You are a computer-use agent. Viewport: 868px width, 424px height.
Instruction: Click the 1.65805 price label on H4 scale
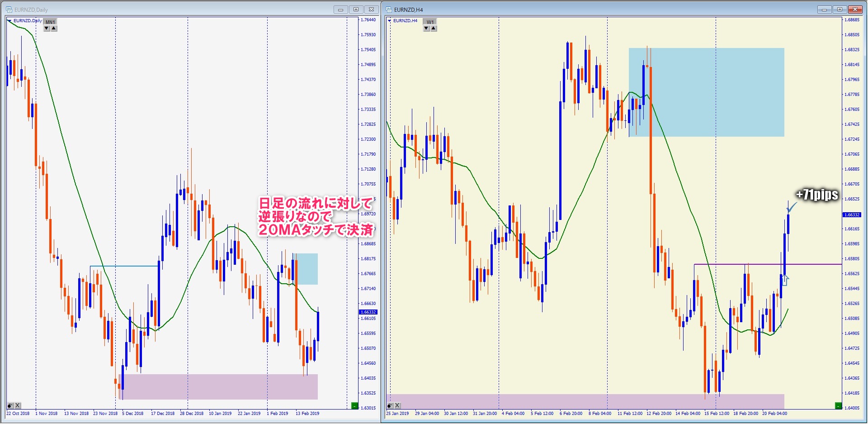pos(852,259)
